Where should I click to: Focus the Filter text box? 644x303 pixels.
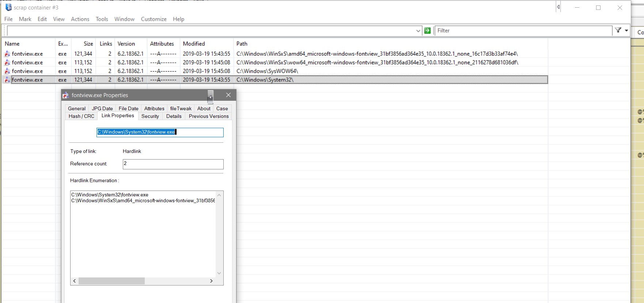(523, 31)
